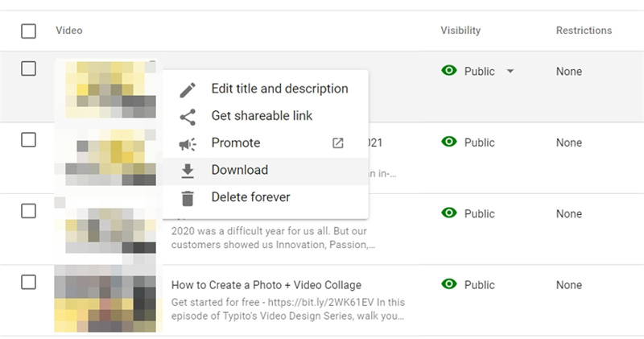Choose Download from the context menu
Screen dimensions: 644x339
tap(240, 171)
